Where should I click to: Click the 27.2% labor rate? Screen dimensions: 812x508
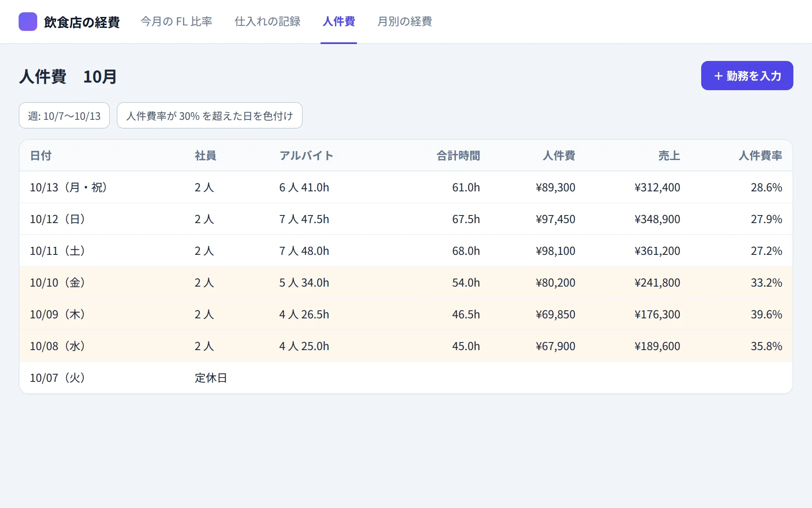coord(766,251)
